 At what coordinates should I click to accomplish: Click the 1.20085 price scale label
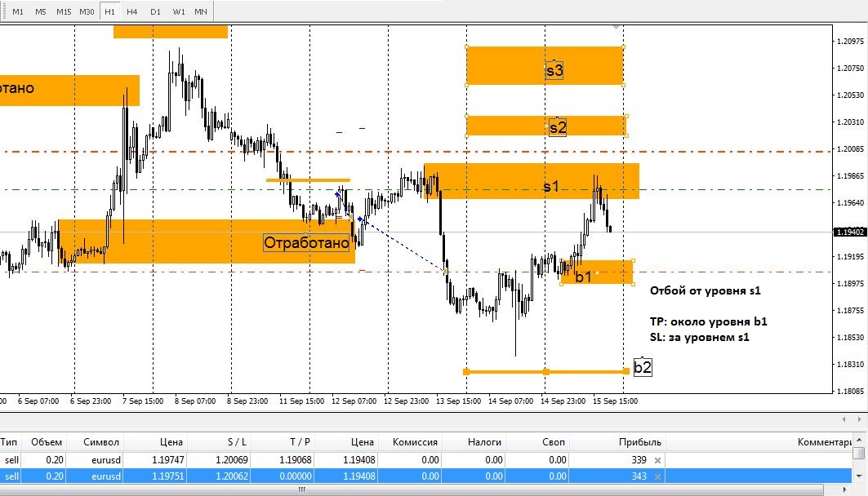[x=850, y=148]
